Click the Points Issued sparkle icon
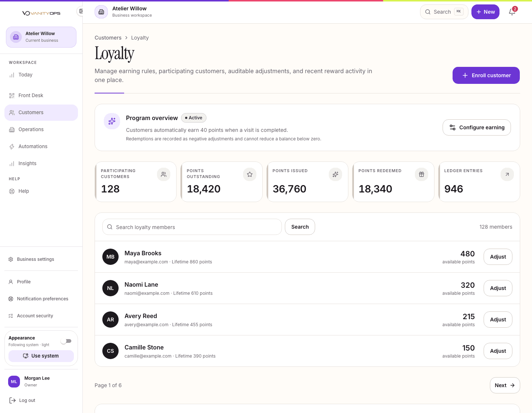This screenshot has width=532, height=413. point(335,174)
